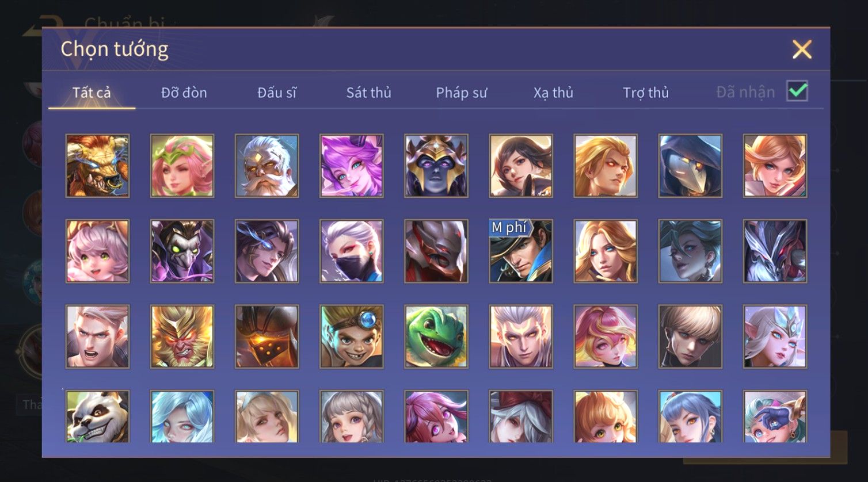The width and height of the screenshot is (868, 482).
Task: Show the Pháp sư hero category
Action: pos(461,93)
